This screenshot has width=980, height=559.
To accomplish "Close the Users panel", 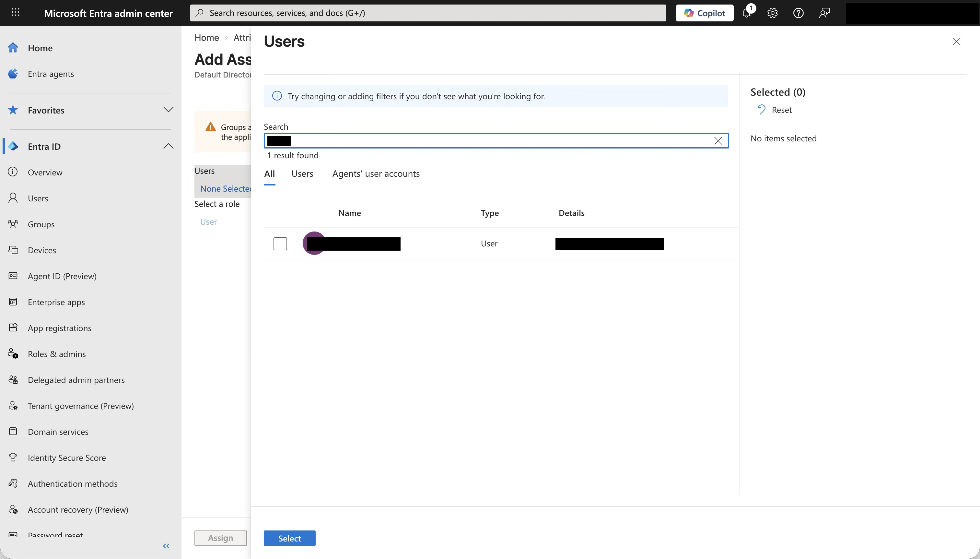I will (x=957, y=42).
